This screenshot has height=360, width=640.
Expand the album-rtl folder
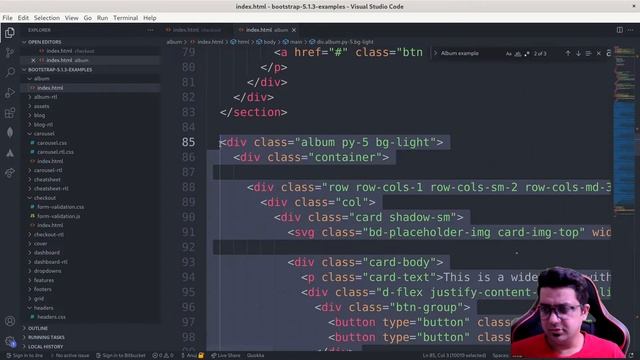pyautogui.click(x=45, y=97)
